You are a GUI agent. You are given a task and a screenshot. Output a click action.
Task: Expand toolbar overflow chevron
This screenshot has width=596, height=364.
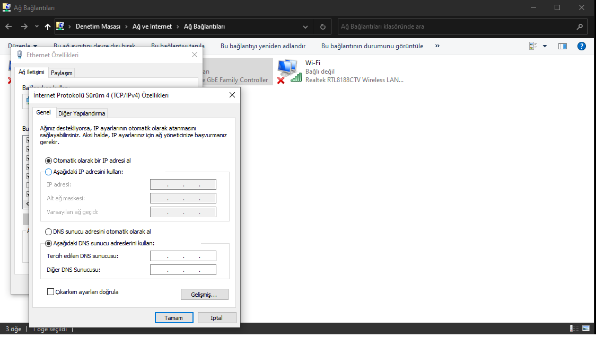[437, 46]
